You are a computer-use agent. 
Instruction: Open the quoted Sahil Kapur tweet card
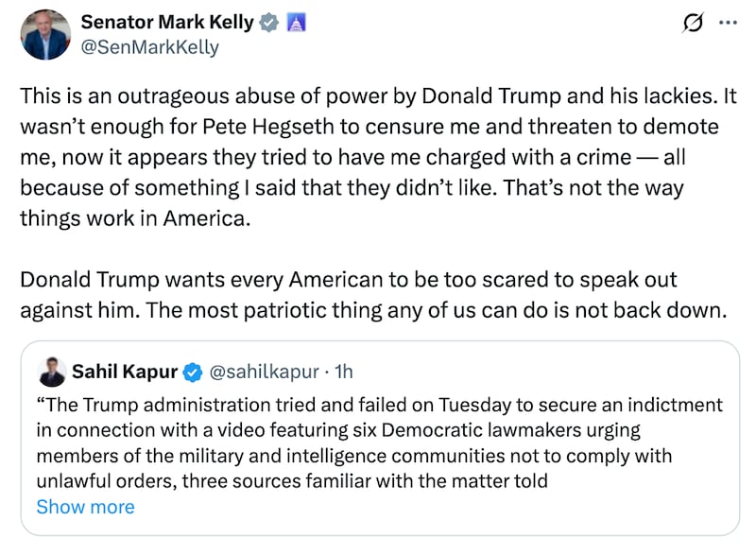[x=378, y=440]
